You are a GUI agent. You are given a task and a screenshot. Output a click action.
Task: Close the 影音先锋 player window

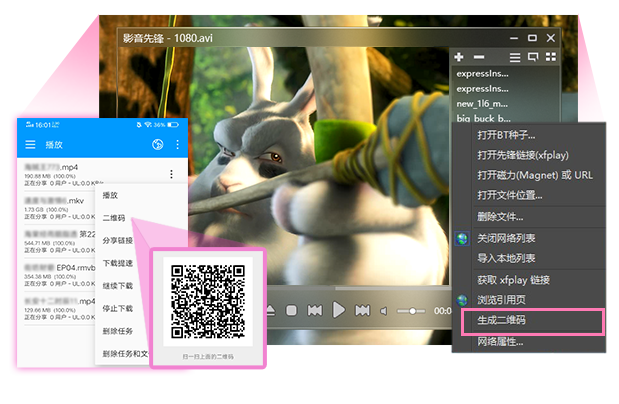pyautogui.click(x=551, y=38)
